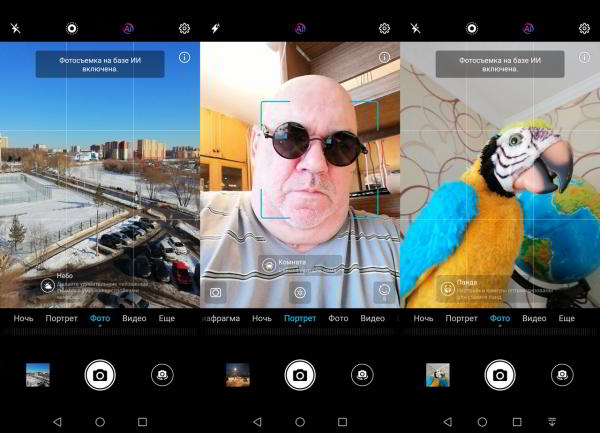This screenshot has width=600, height=433.
Task: Toggle AI mode in the parrot camera screen
Action: (527, 28)
